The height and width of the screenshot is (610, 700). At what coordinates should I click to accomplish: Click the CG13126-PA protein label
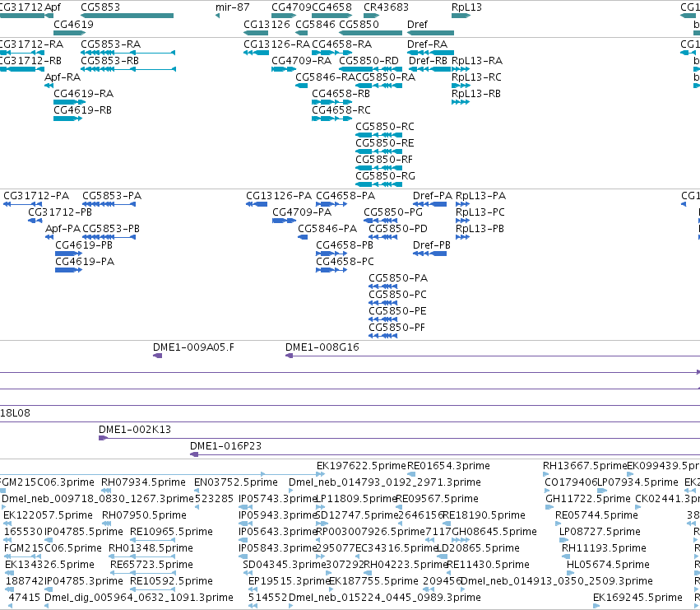click(279, 196)
